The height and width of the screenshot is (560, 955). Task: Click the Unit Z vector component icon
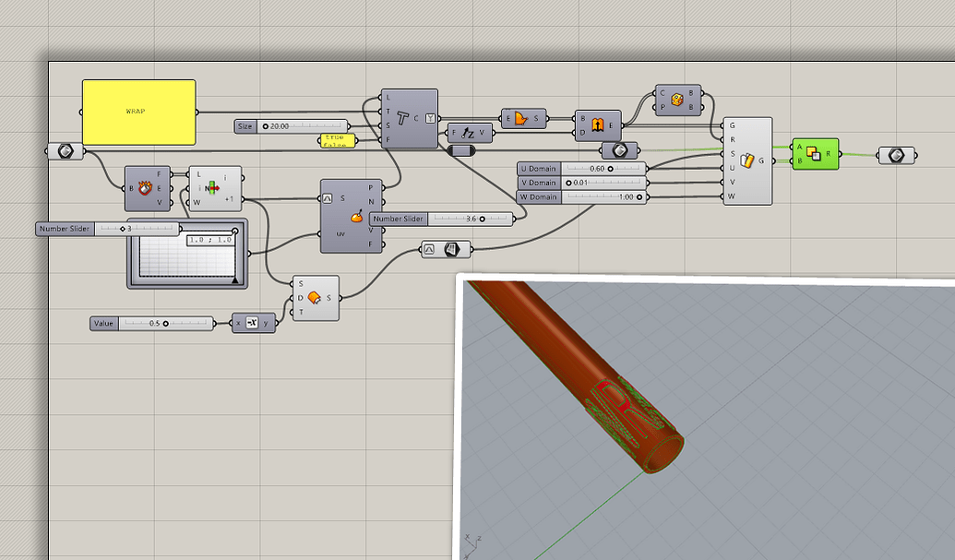[x=469, y=134]
